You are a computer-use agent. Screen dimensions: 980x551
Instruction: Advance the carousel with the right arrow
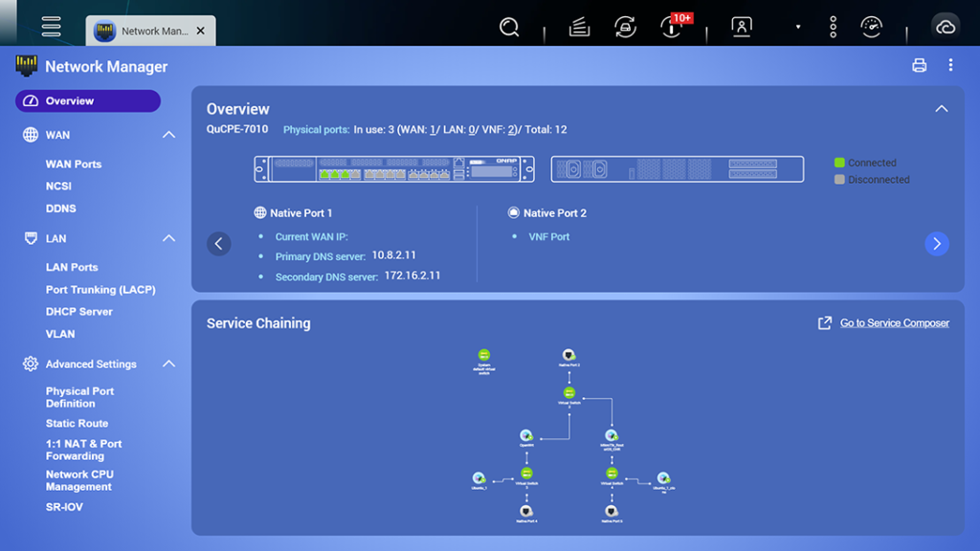tap(937, 243)
